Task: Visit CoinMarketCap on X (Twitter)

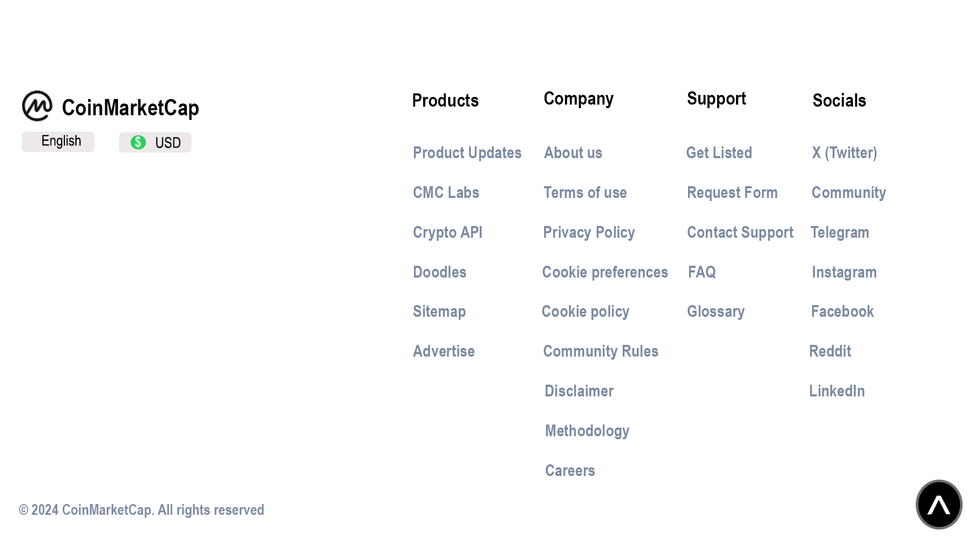Action: pyautogui.click(x=844, y=153)
